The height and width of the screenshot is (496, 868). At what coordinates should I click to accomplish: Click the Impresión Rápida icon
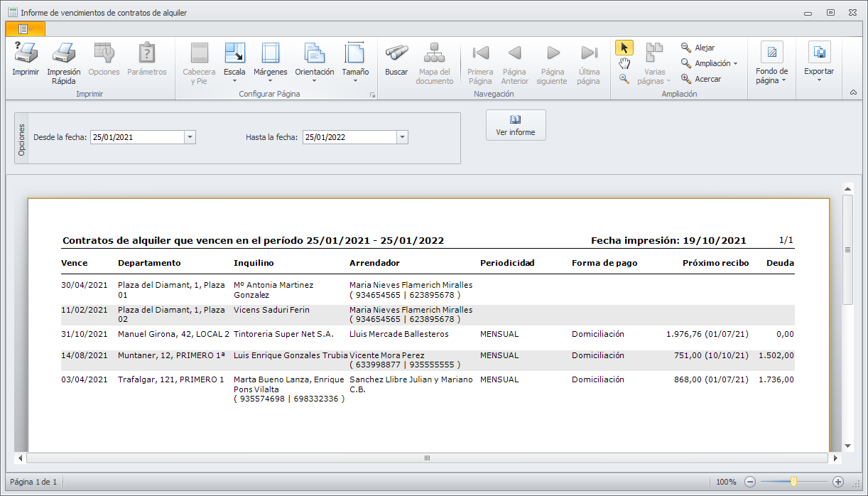click(64, 53)
